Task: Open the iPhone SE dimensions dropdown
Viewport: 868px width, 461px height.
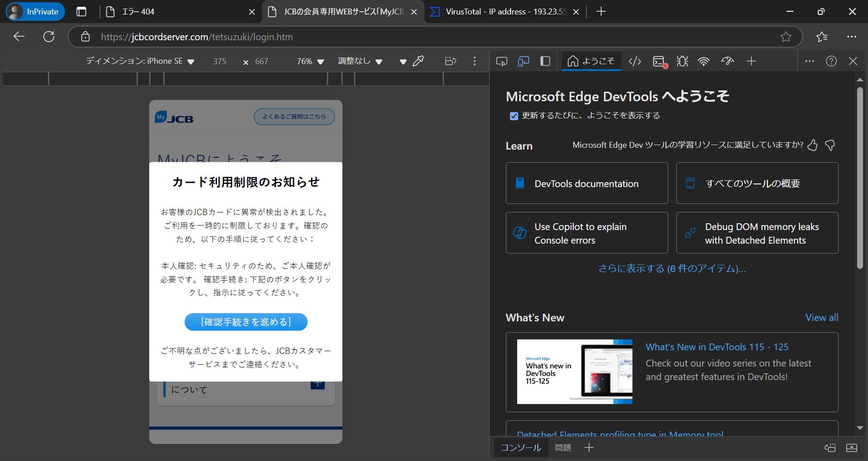Action: pos(140,61)
